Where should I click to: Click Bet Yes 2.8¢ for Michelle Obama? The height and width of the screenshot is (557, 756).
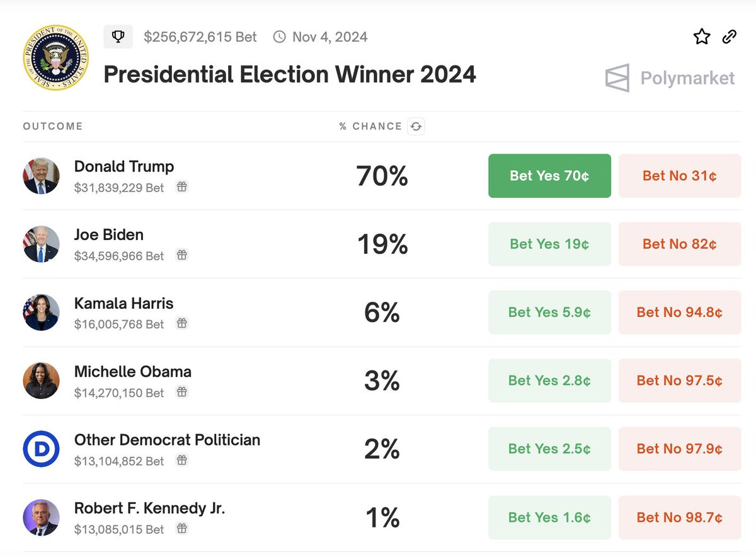[x=549, y=381]
